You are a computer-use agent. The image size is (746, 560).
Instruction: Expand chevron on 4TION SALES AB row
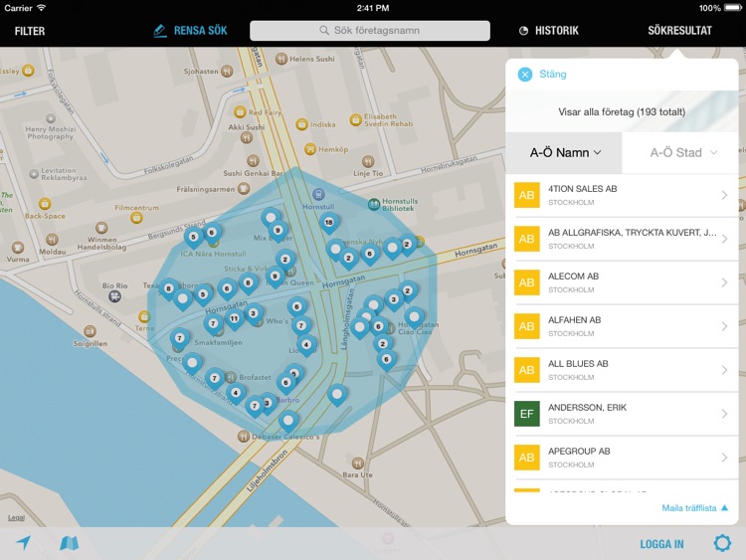(724, 195)
